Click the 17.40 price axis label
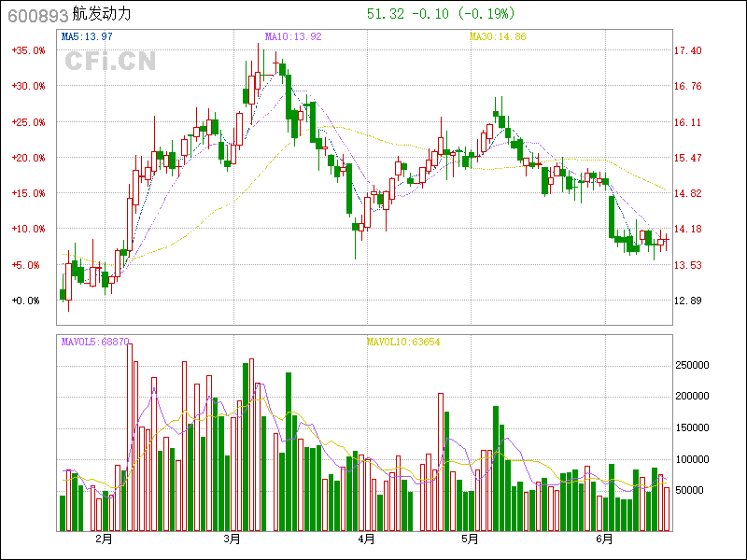 pyautogui.click(x=688, y=50)
